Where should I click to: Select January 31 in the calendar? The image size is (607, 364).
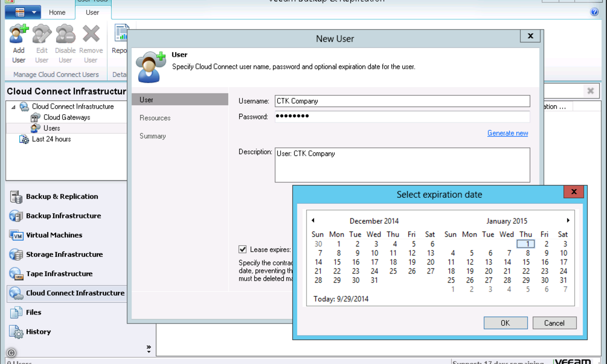(x=563, y=280)
